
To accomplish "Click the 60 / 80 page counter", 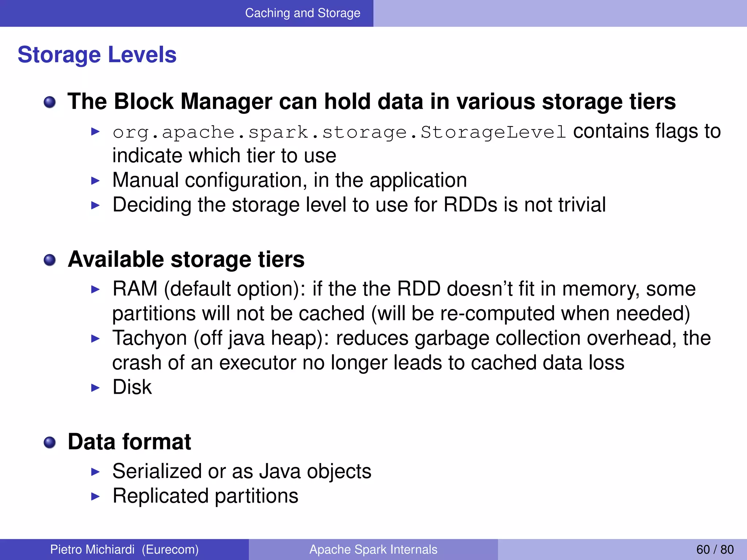I will [x=715, y=549].
